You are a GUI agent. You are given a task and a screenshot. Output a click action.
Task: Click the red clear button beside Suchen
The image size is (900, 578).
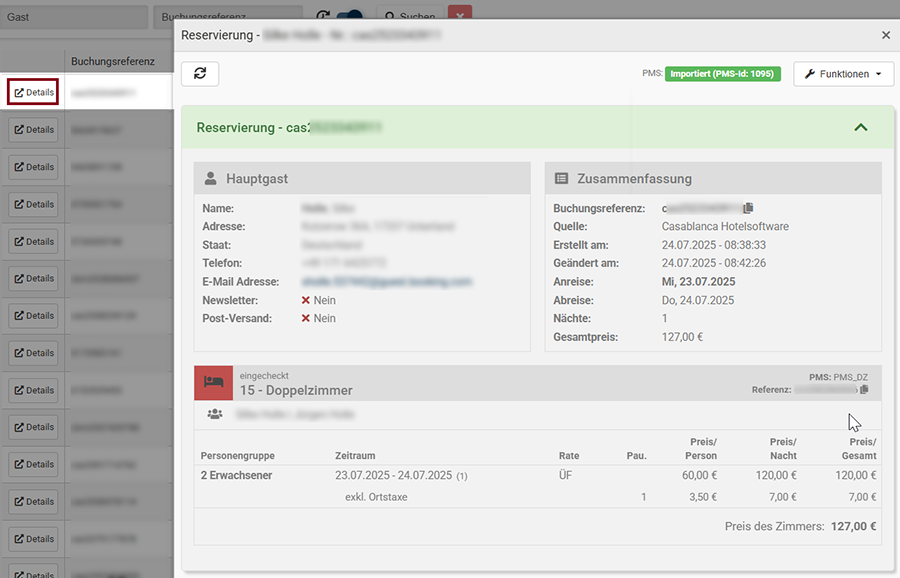pyautogui.click(x=460, y=16)
